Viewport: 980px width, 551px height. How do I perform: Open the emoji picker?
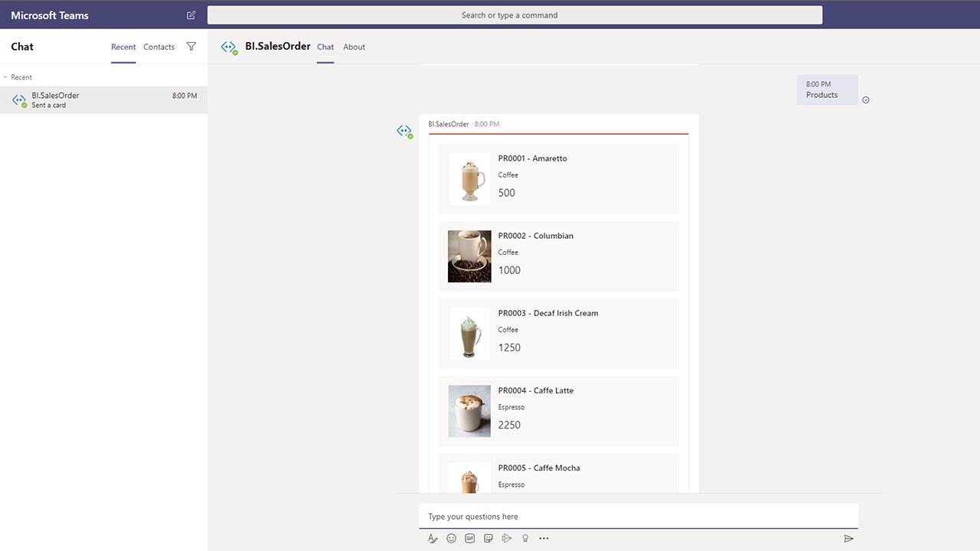coord(451,539)
